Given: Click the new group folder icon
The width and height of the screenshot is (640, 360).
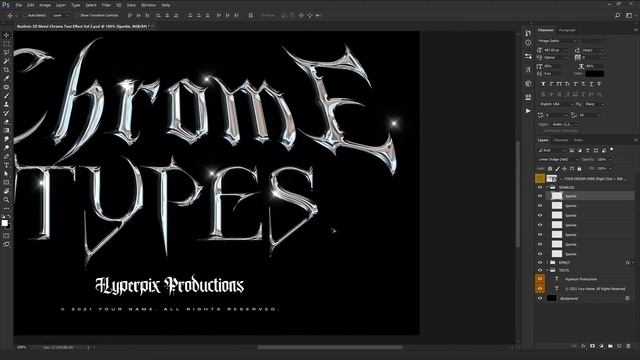Looking at the screenshot, I should (x=610, y=346).
